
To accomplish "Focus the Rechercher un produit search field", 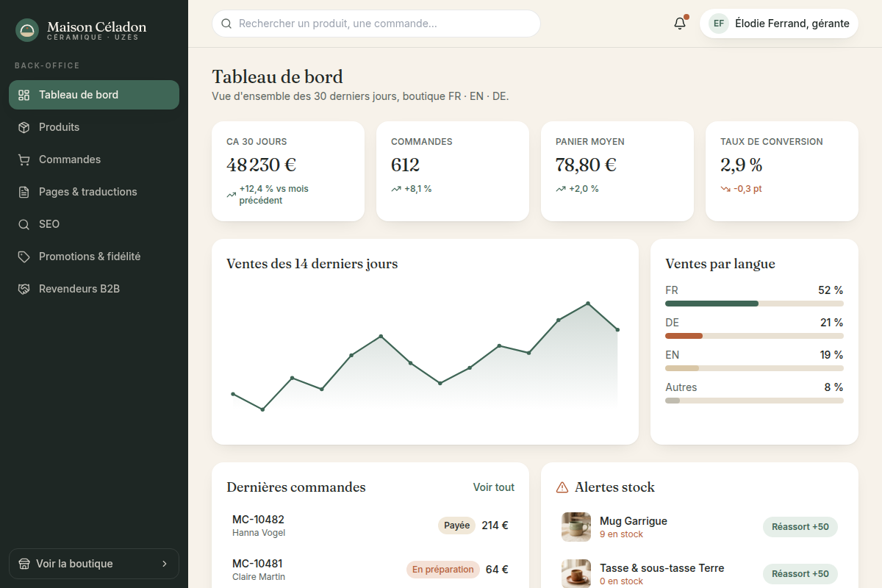I will 376,24.
